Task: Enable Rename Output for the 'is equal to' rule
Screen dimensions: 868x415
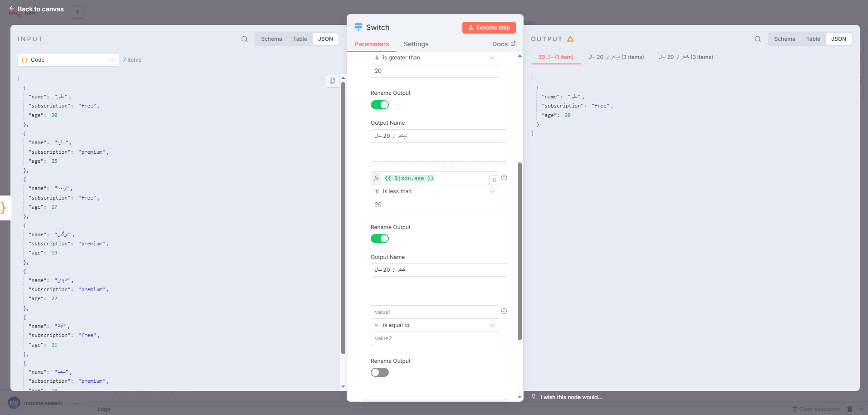Action: (380, 372)
